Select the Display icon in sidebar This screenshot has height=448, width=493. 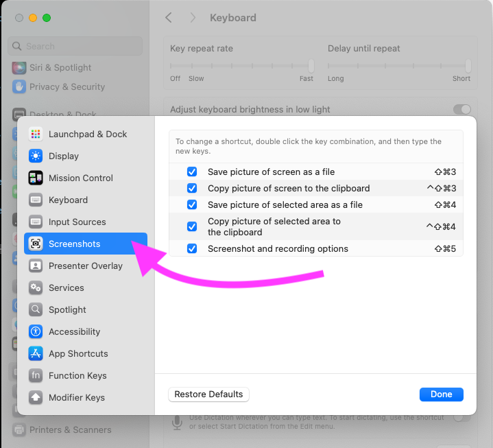(36, 156)
